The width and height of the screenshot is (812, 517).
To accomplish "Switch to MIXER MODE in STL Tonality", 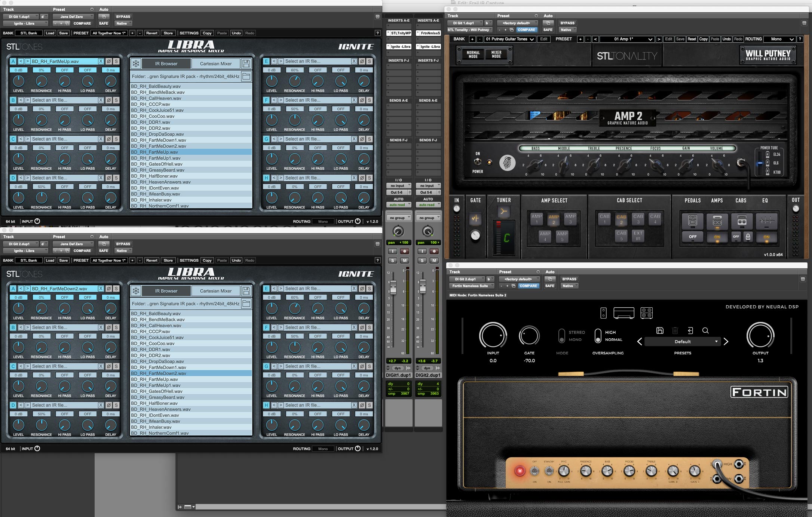I will 496,55.
